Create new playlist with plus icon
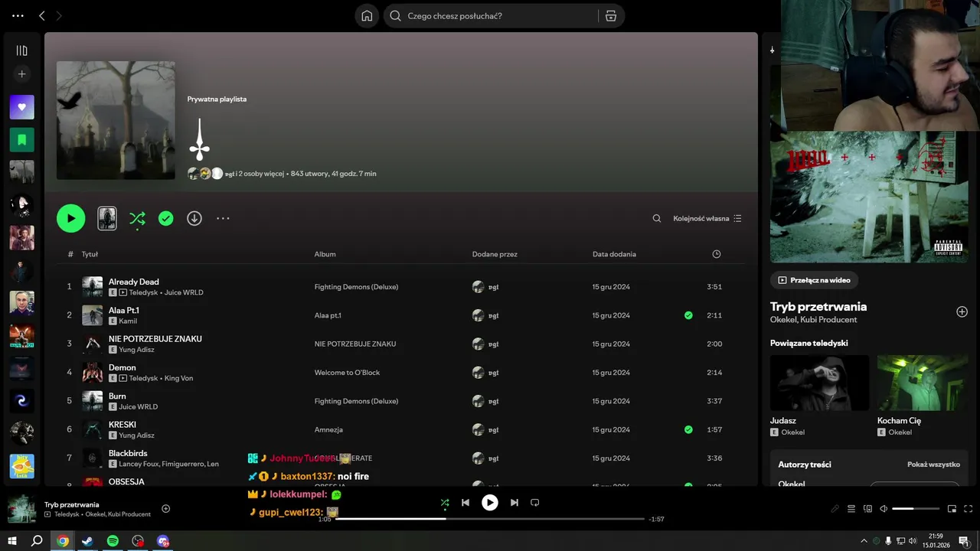This screenshot has height=551, width=980. [21, 74]
